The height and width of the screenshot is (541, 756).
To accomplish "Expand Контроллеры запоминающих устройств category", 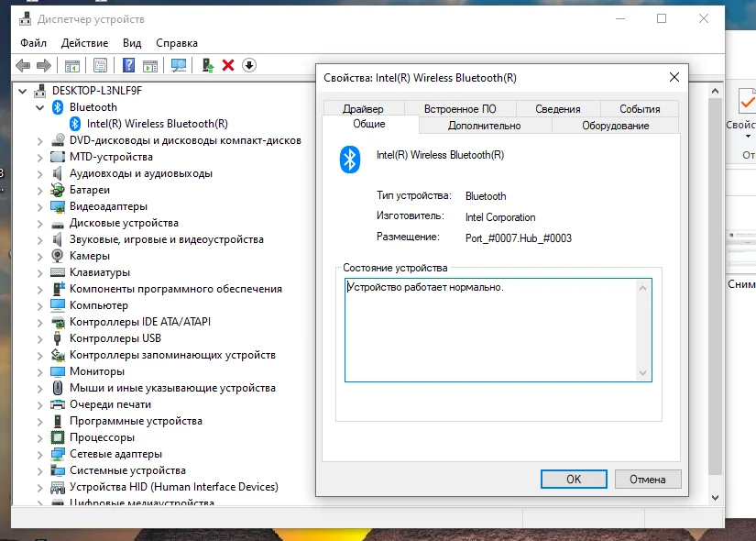I will (x=40, y=355).
